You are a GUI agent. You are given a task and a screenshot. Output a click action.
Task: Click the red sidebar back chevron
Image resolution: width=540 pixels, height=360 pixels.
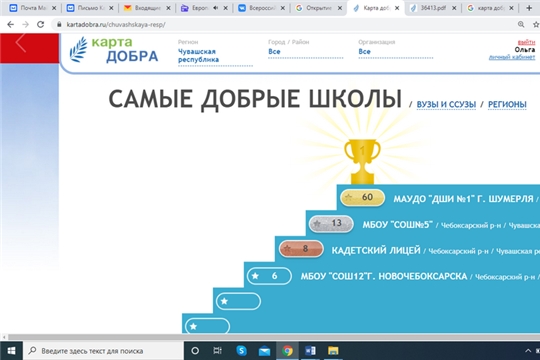21,43
